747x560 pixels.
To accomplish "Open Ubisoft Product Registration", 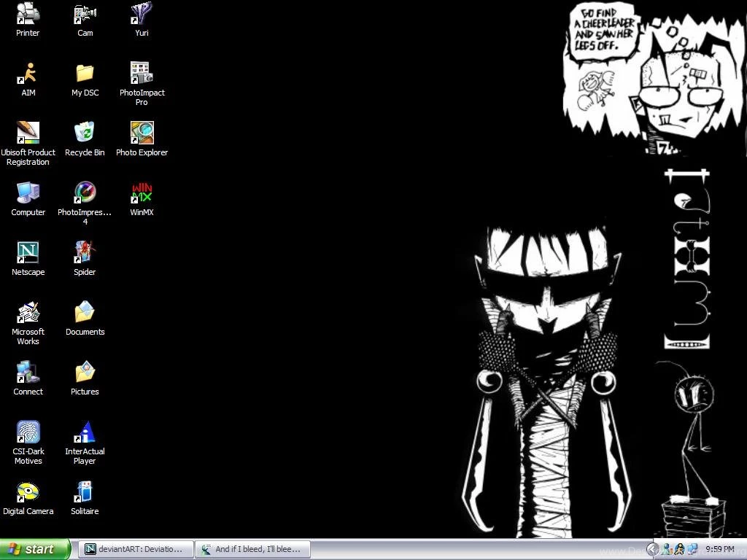I will (x=28, y=133).
